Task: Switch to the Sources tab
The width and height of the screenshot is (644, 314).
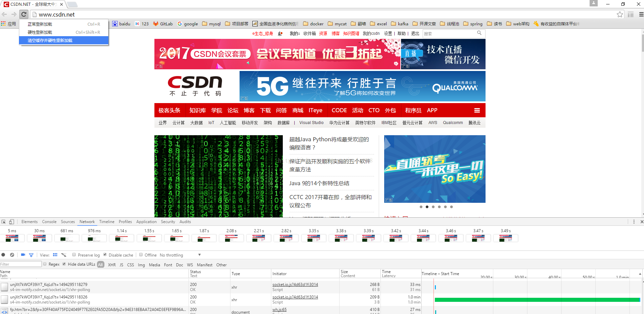Action: [68, 222]
